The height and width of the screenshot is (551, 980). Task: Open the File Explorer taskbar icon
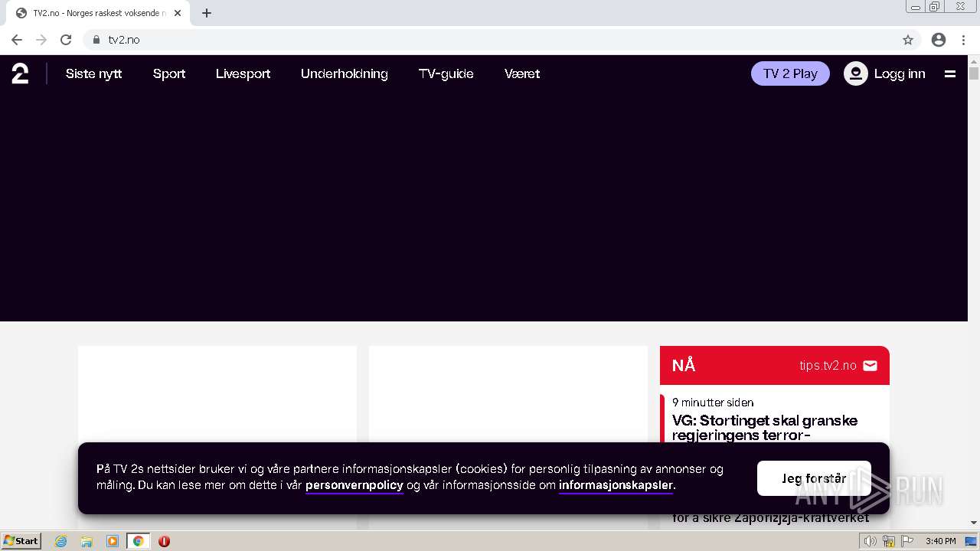click(x=87, y=541)
